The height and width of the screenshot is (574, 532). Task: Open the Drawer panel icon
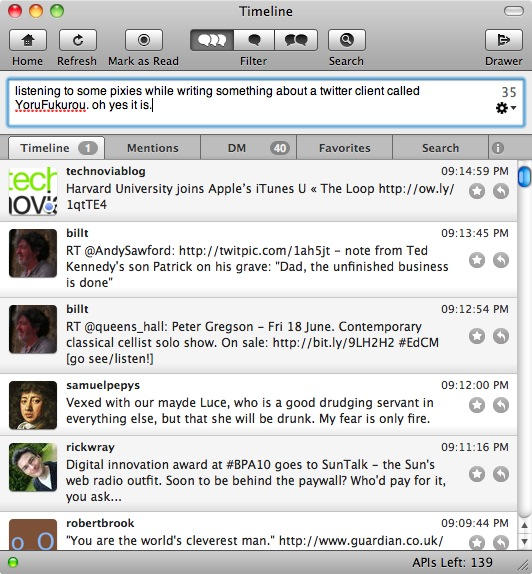503,40
